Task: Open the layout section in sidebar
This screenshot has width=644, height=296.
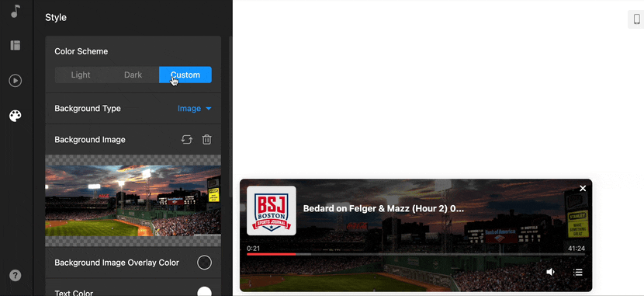Action: tap(16, 45)
